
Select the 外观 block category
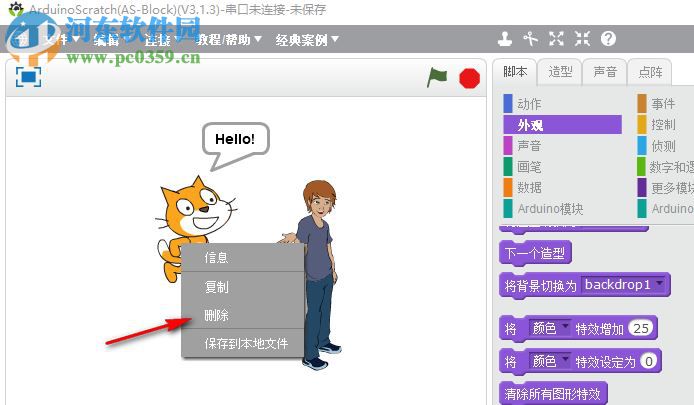pos(563,125)
